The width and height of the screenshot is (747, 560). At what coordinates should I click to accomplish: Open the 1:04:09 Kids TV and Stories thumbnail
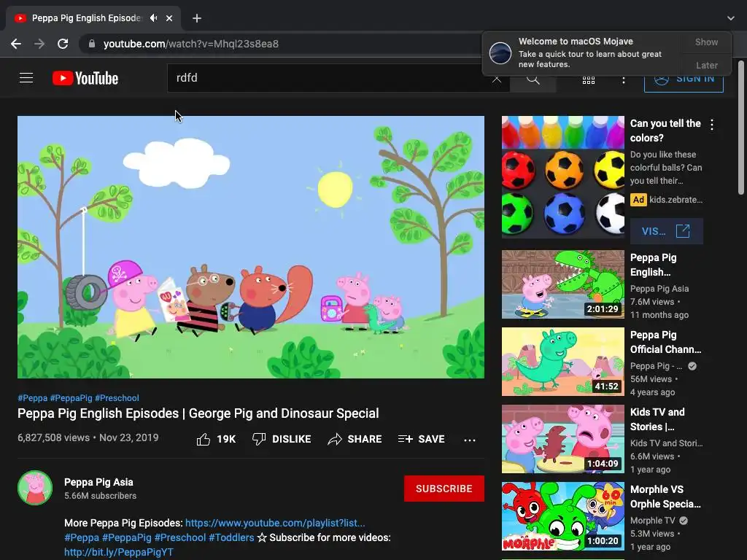pos(562,438)
